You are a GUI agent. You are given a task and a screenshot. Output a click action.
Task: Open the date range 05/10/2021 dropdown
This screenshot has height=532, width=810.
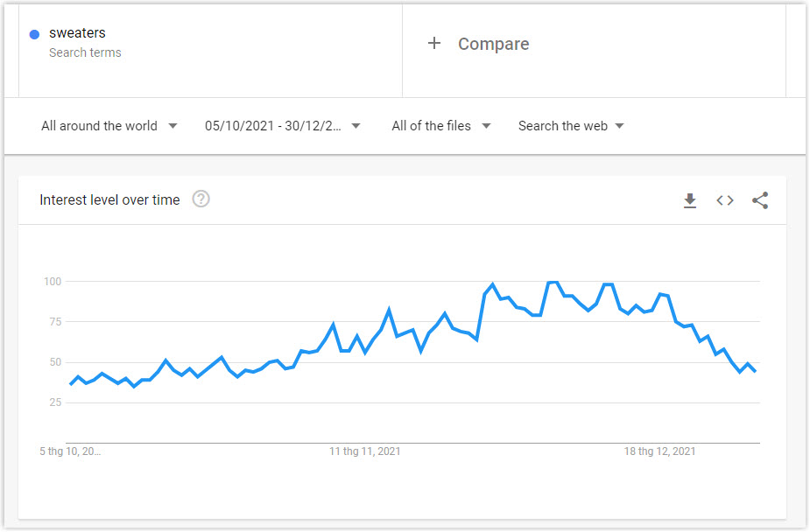click(x=282, y=126)
